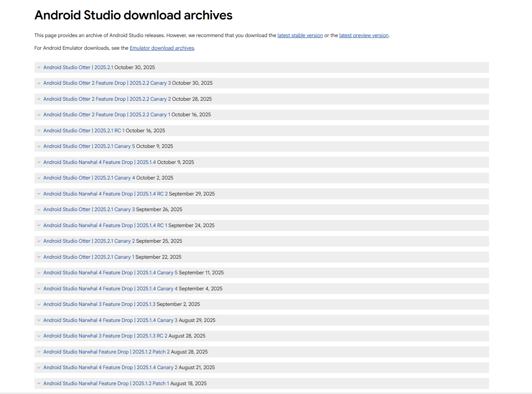This screenshot has width=532, height=394.
Task: Click the Narwhal 4 Feature Drop 2025.1.4 Canary 2 title
Action: click(x=110, y=367)
